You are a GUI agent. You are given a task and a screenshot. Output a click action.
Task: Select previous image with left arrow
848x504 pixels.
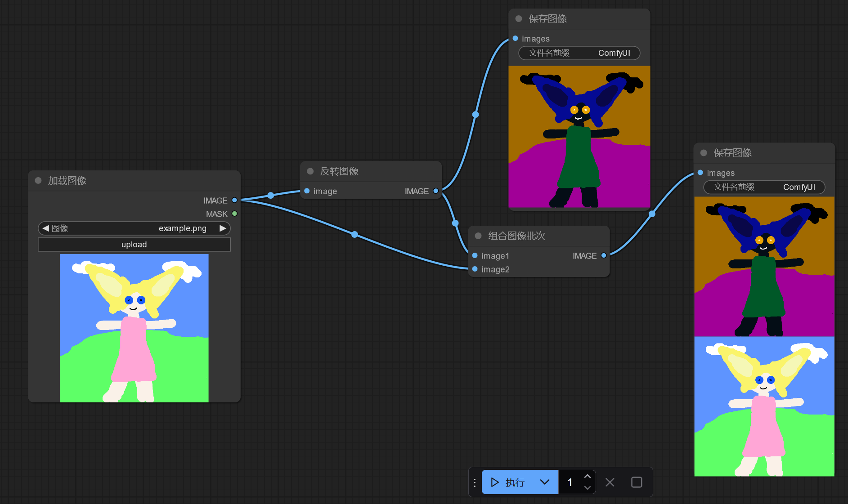coord(45,228)
